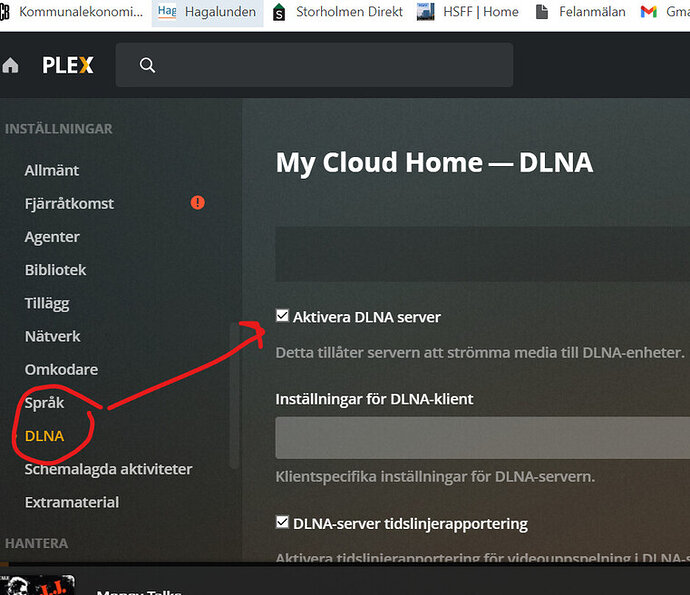Click the Storholmen Direkt favicon
The height and width of the screenshot is (595, 690).
tap(279, 12)
